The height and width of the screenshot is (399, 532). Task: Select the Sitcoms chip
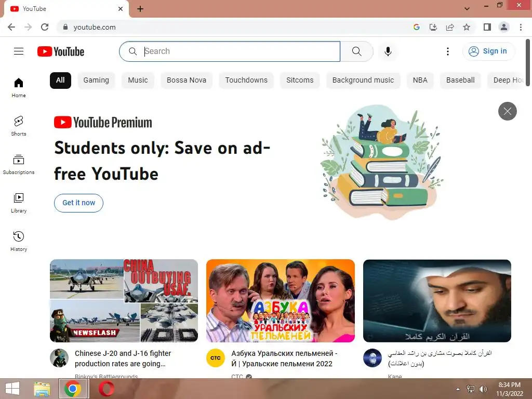click(300, 81)
